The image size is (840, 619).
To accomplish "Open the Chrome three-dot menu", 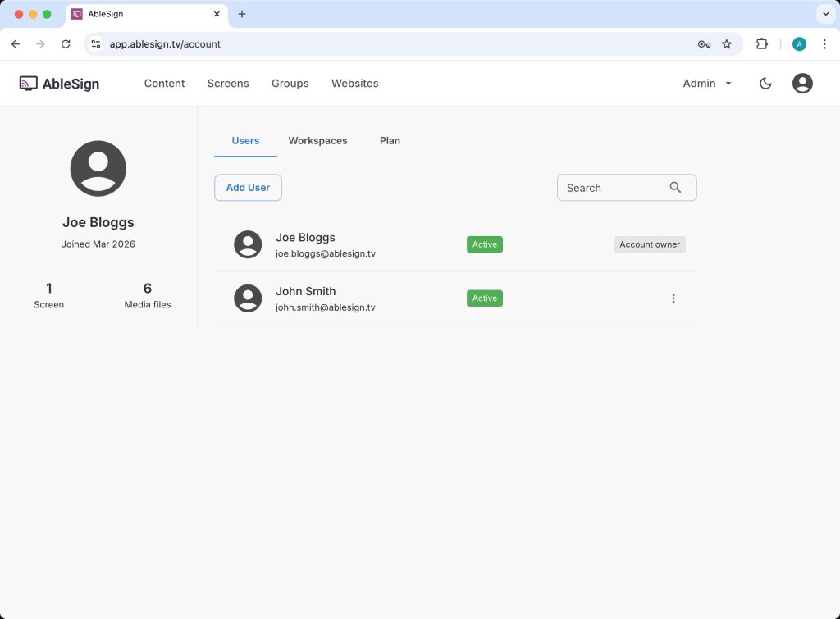I will pos(824,44).
